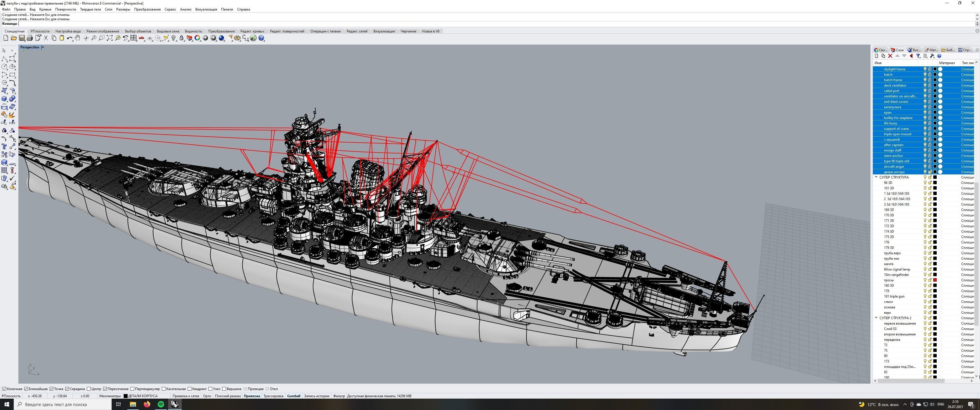The height and width of the screenshot is (410, 980).
Task: Enable the Перпендикуляр osnap checkbox
Action: click(x=132, y=389)
